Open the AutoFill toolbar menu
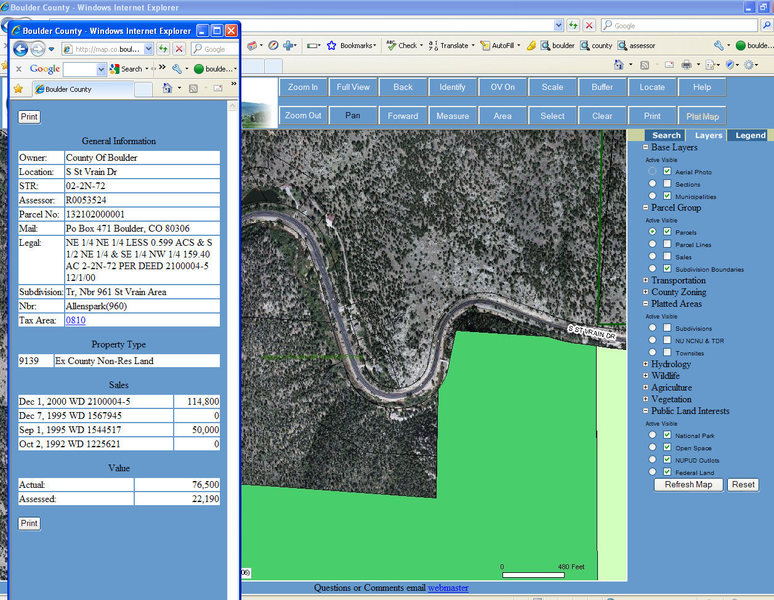 coord(501,45)
